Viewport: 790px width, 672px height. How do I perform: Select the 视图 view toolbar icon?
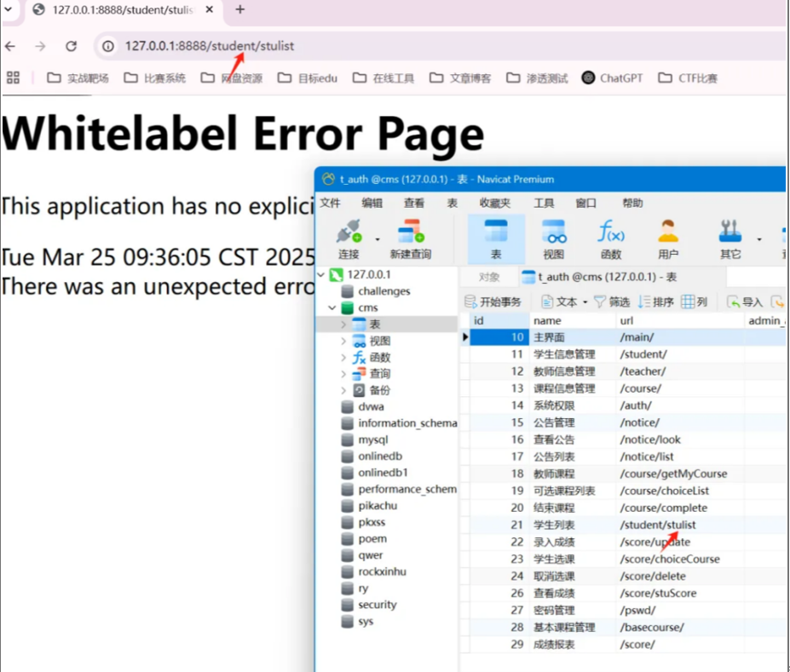coord(554,233)
